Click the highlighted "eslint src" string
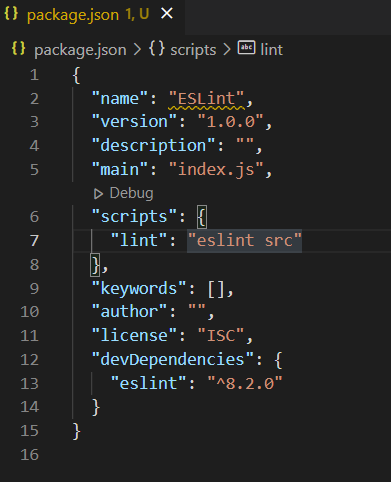This screenshot has width=391, height=482. point(244,240)
